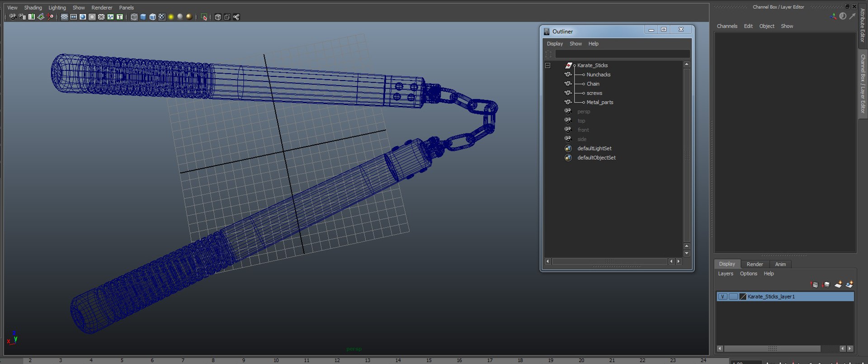Open the Layer Editor Options menu
The width and height of the screenshot is (868, 364).
click(x=748, y=274)
